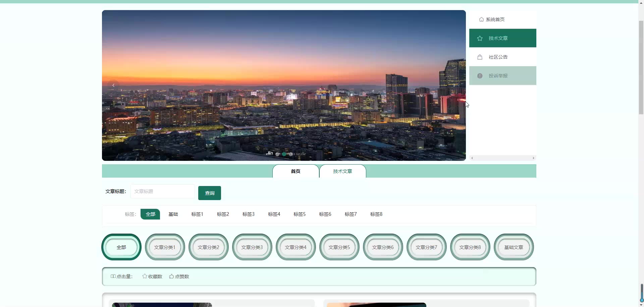
Task: Click the thumbs-up icon beside 点赞数
Action: [x=171, y=277]
